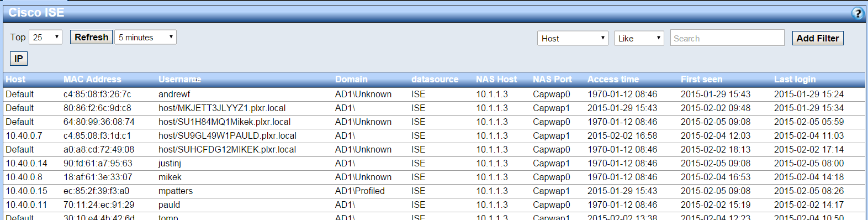Select username mpatters

pyautogui.click(x=176, y=191)
